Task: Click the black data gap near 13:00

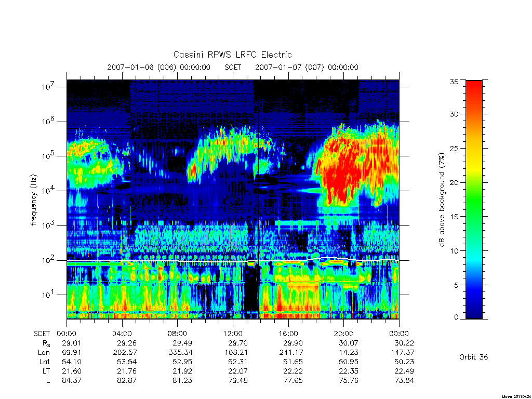Action: 251,288
